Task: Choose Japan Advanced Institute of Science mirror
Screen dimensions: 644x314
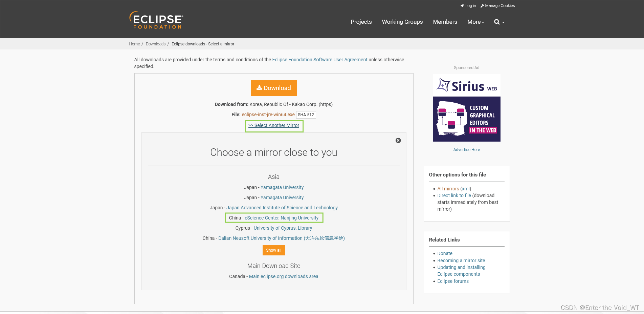Action: click(x=282, y=208)
